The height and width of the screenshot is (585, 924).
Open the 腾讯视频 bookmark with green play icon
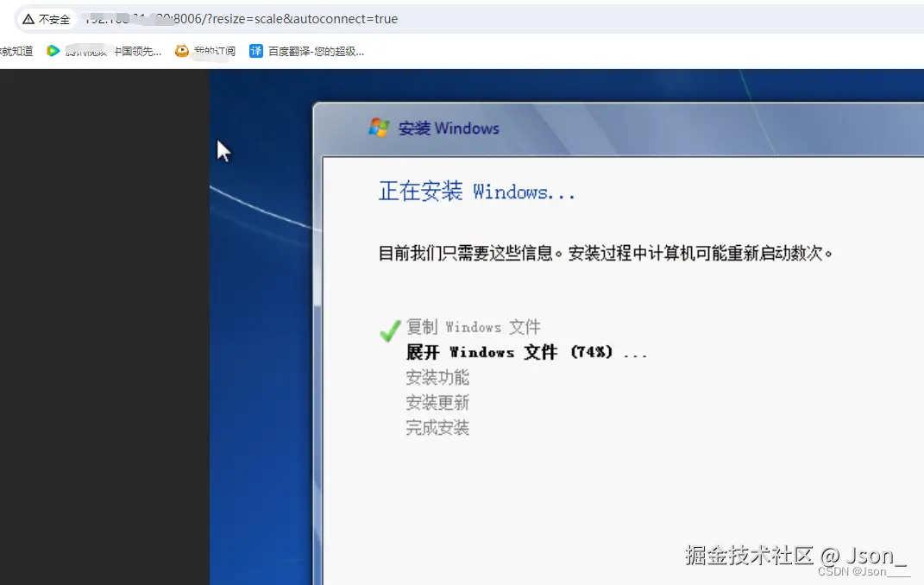coord(104,51)
